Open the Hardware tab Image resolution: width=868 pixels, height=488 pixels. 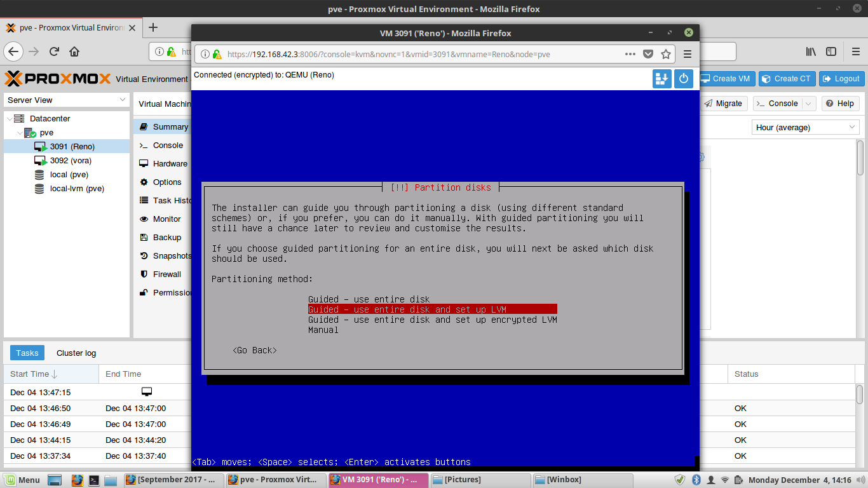pyautogui.click(x=163, y=163)
